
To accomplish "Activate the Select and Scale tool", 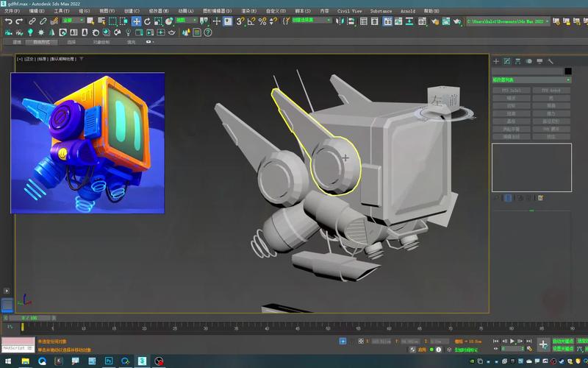I will click(x=158, y=21).
